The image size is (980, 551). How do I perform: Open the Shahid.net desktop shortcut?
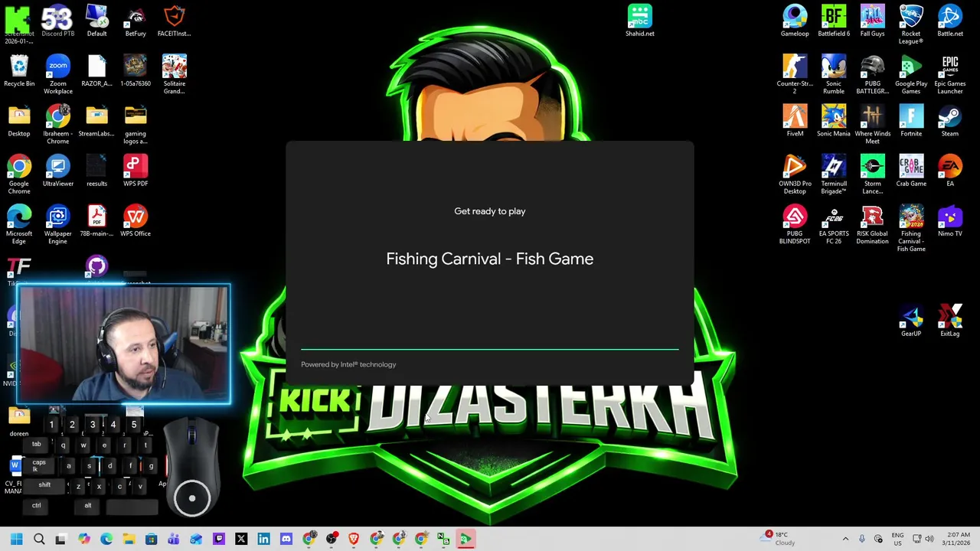[x=639, y=21]
